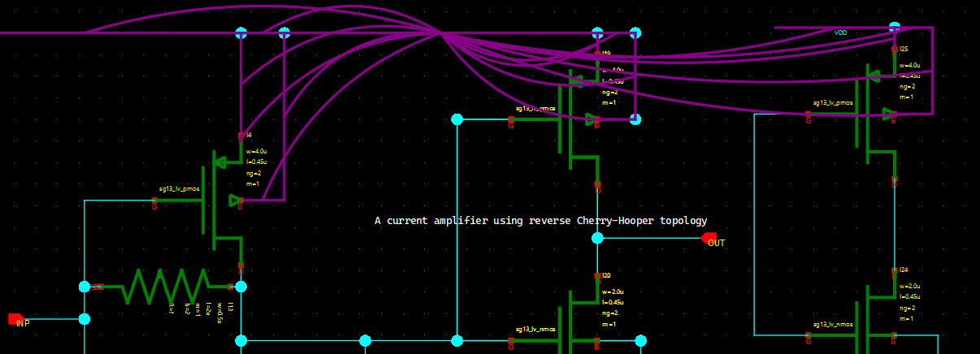Click the VDD net label
Screen dimensions: 980x354
(840, 32)
